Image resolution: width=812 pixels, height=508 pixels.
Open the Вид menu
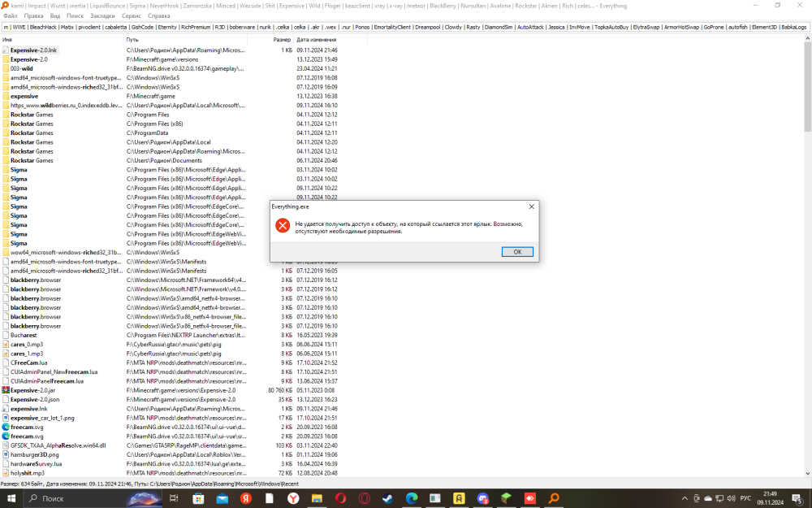point(55,15)
